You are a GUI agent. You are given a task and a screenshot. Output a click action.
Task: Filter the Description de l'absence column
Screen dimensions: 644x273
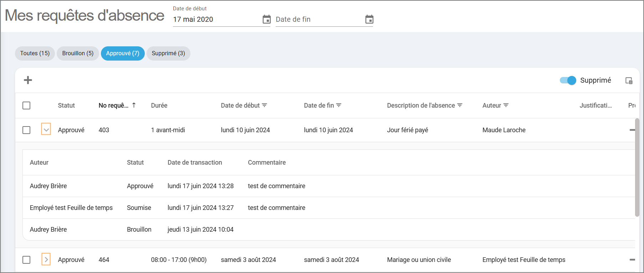point(460,105)
